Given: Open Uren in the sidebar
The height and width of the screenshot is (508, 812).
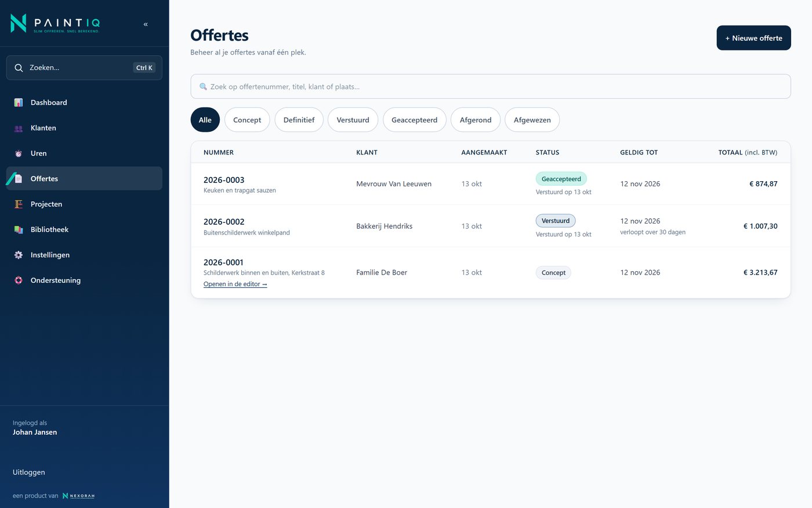Looking at the screenshot, I should (x=84, y=154).
